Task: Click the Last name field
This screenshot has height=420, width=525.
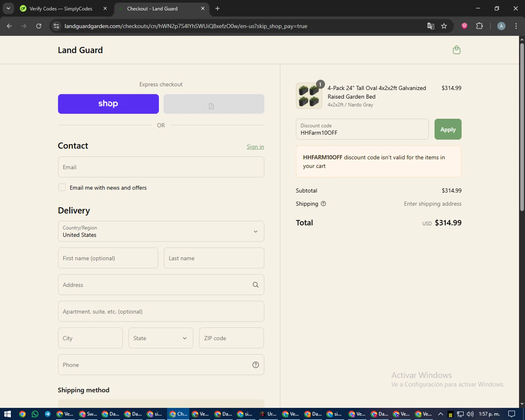Action: pos(214,258)
